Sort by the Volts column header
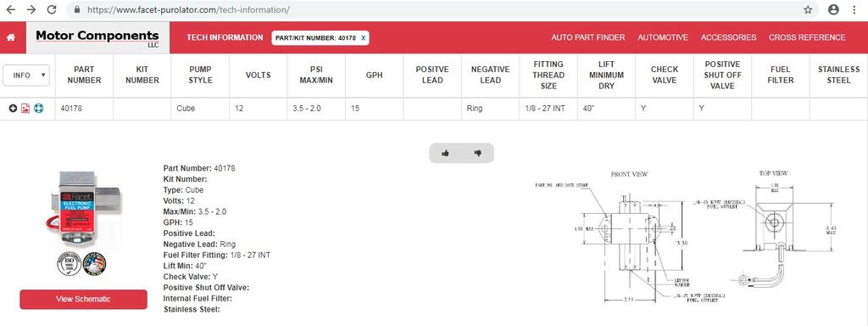The width and height of the screenshot is (868, 326). pos(258,76)
